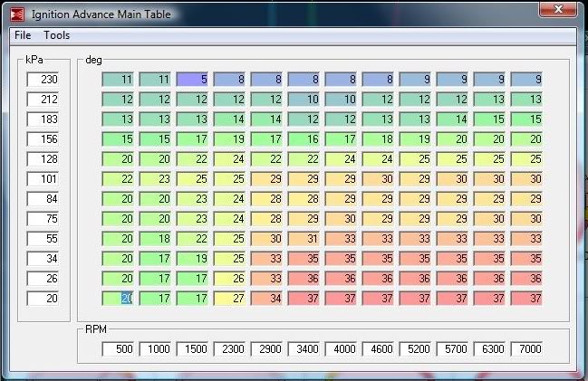Click the 6300 RPM axis field
This screenshot has width=588, height=381.
coord(489,348)
